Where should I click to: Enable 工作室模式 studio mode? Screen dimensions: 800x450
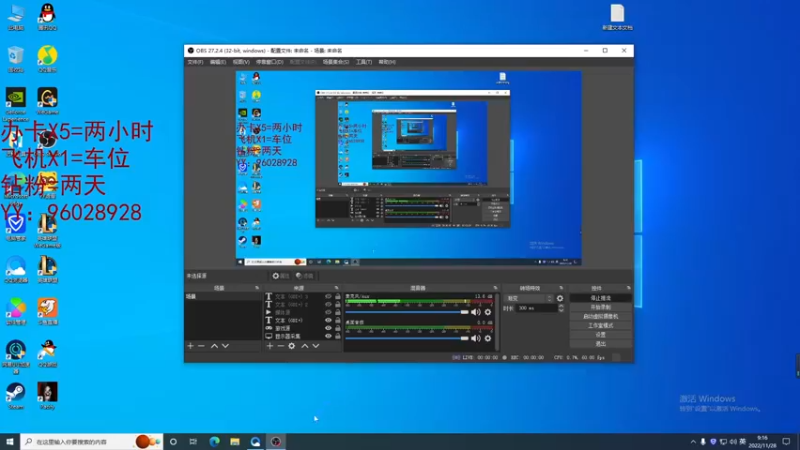(601, 326)
